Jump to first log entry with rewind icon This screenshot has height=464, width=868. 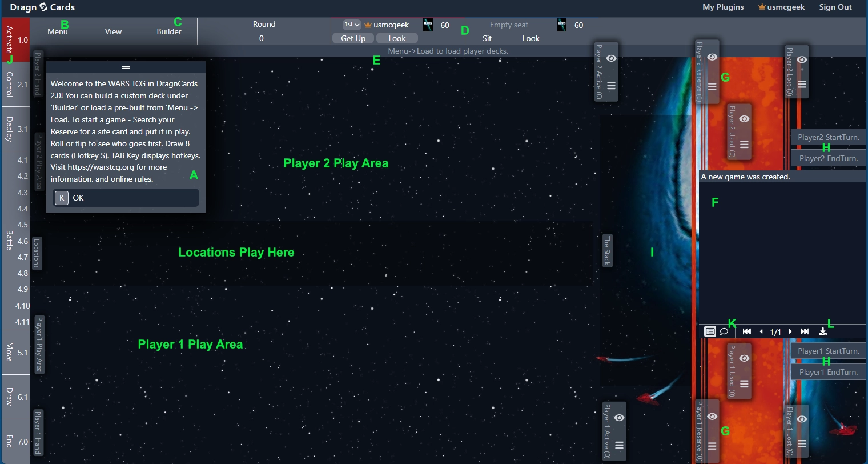(746, 331)
